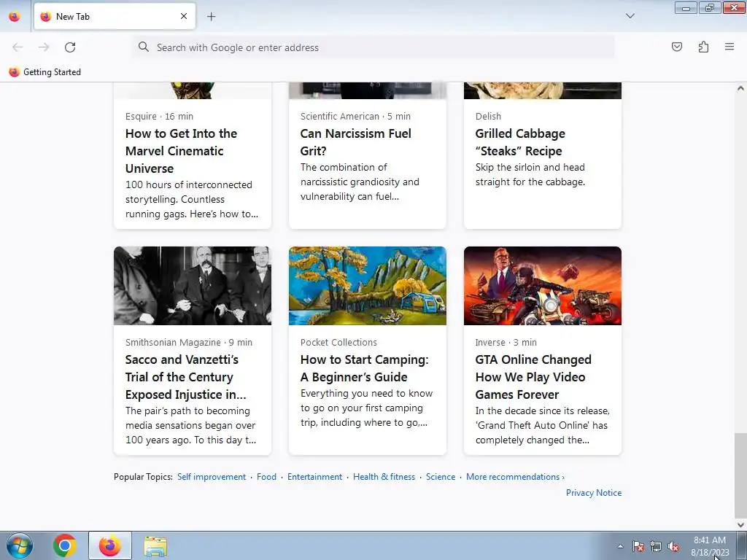Screen dimensions: 747x560
Task: Launch Chrome from the taskbar
Action: pyautogui.click(x=65, y=545)
